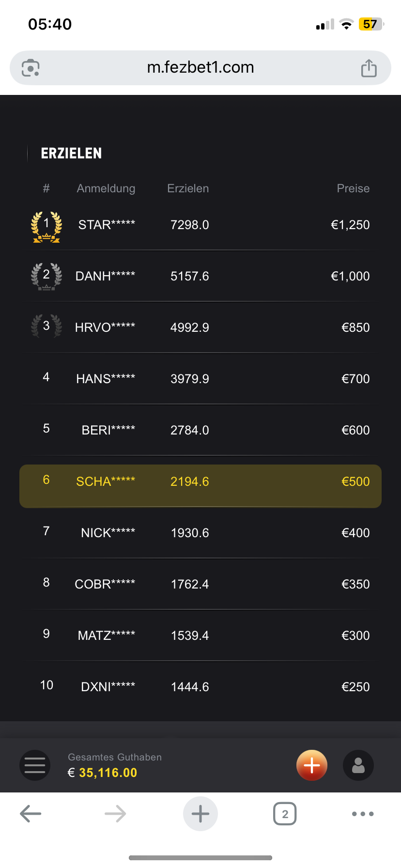Tap the DXNI***** tenth place entry
Image resolution: width=401 pixels, height=868 pixels.
(108, 687)
